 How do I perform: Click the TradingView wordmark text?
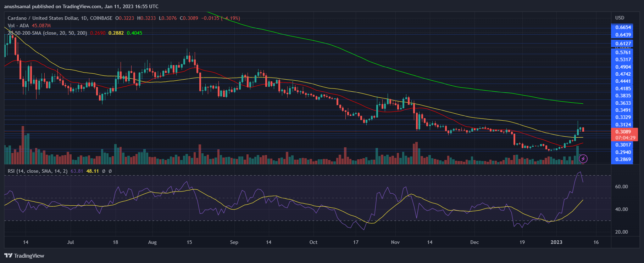pos(29,256)
